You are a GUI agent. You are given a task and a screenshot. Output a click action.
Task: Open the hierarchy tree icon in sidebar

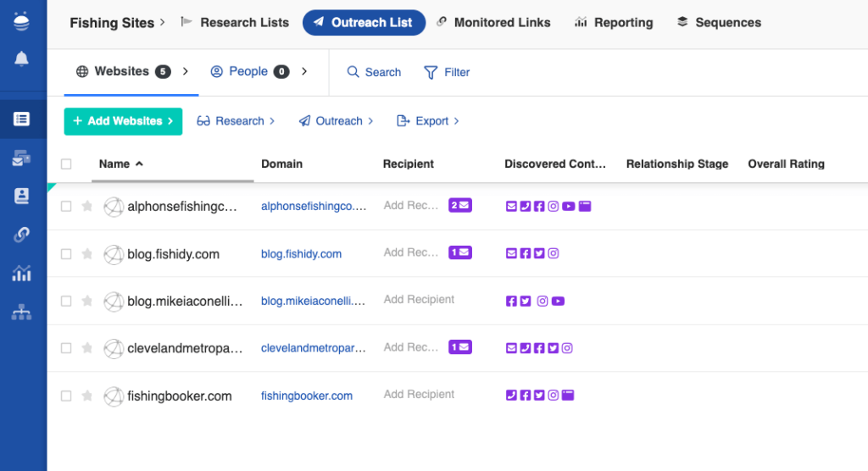point(22,313)
